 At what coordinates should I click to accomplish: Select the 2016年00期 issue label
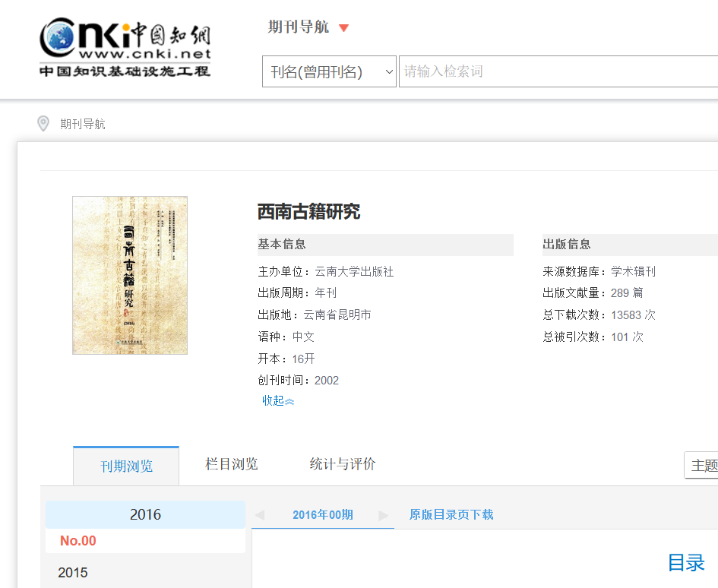pyautogui.click(x=322, y=514)
